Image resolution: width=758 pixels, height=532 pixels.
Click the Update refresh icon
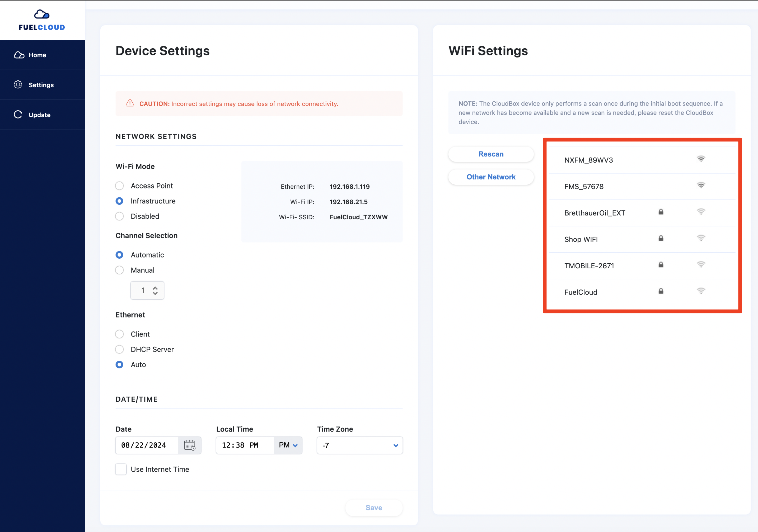click(18, 115)
